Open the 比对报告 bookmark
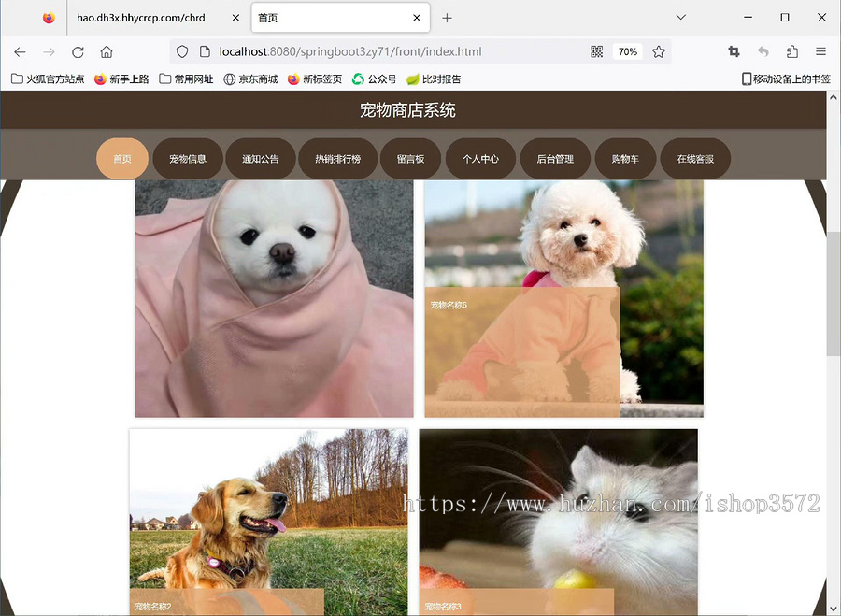Viewport: 841px width, 616px height. (x=434, y=79)
